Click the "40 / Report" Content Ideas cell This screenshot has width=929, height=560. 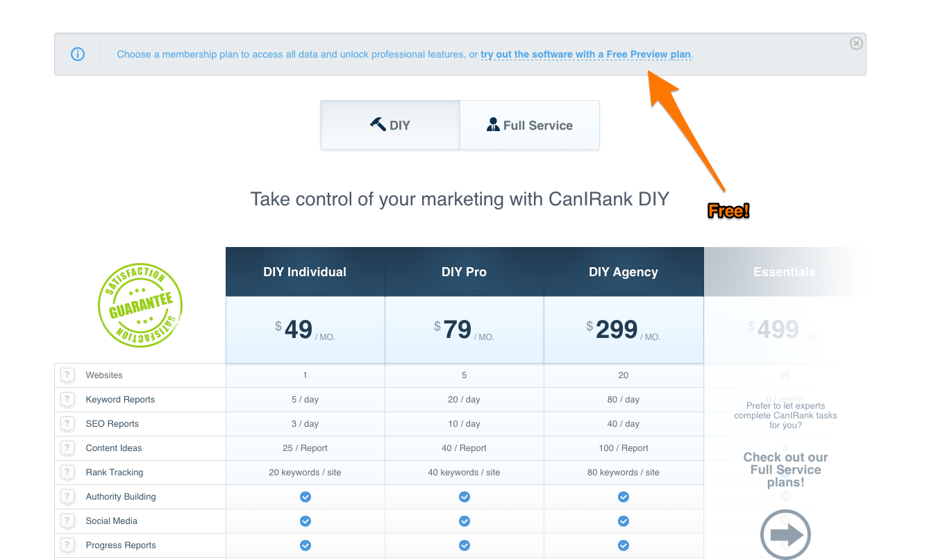[x=464, y=448]
